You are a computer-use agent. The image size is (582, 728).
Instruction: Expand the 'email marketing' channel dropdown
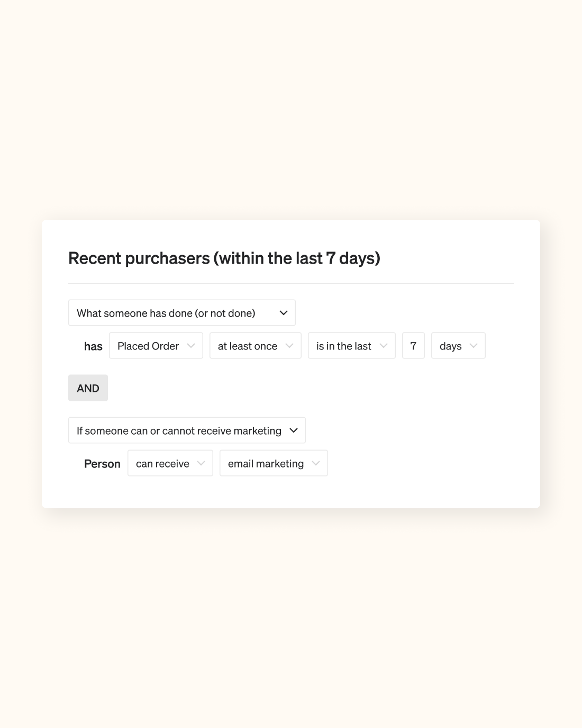[x=273, y=463]
